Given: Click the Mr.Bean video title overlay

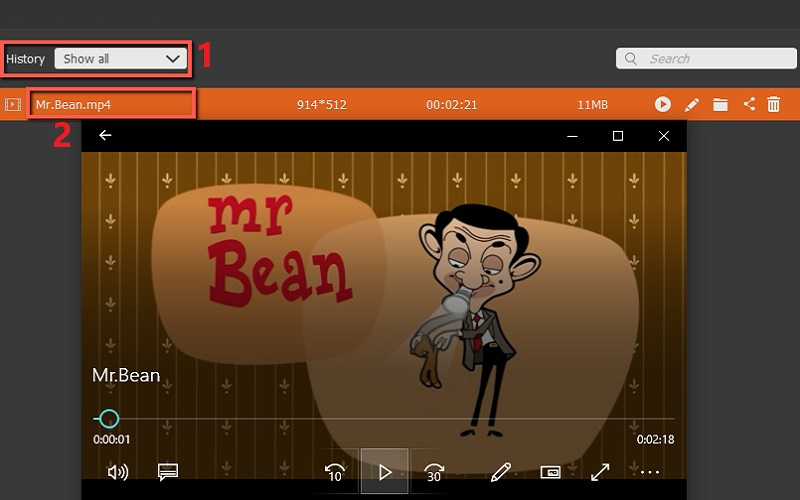Looking at the screenshot, I should point(126,376).
